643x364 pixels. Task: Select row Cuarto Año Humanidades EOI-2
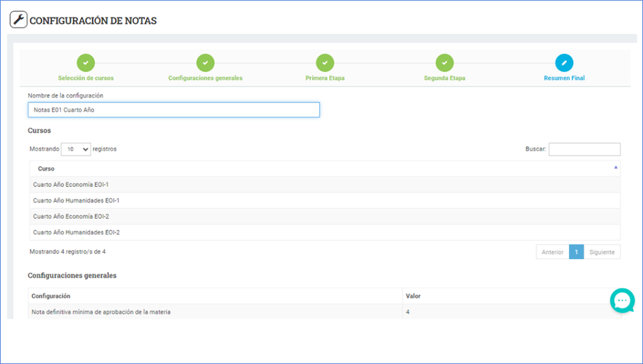(x=77, y=232)
